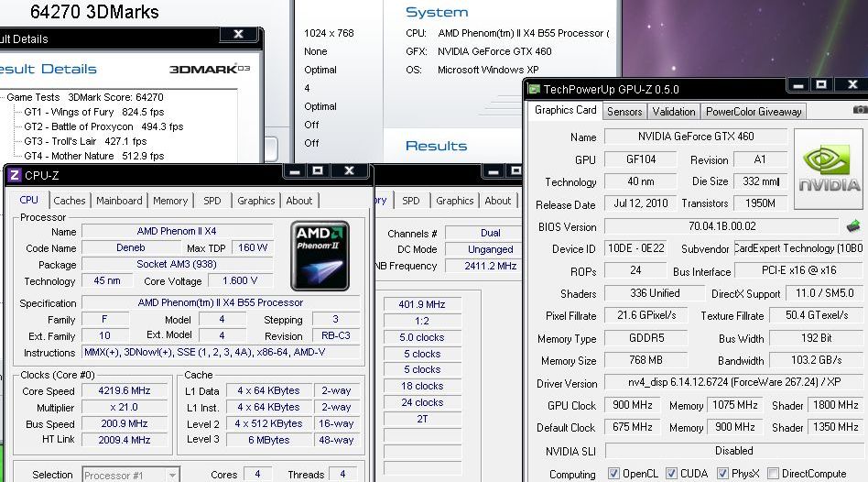Select the Graphics Card tab in GPU-Z

coord(565,110)
